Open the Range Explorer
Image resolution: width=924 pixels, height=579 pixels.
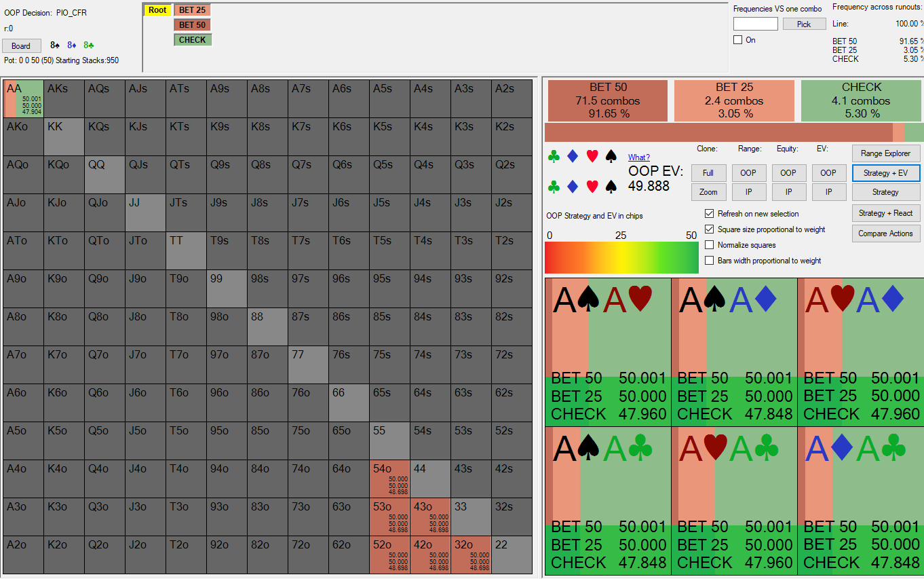pyautogui.click(x=886, y=153)
